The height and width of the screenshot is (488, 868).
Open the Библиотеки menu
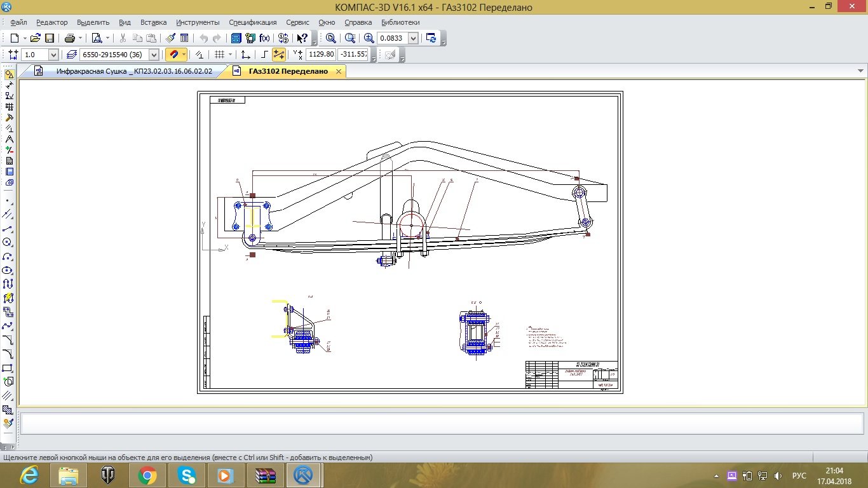click(400, 22)
